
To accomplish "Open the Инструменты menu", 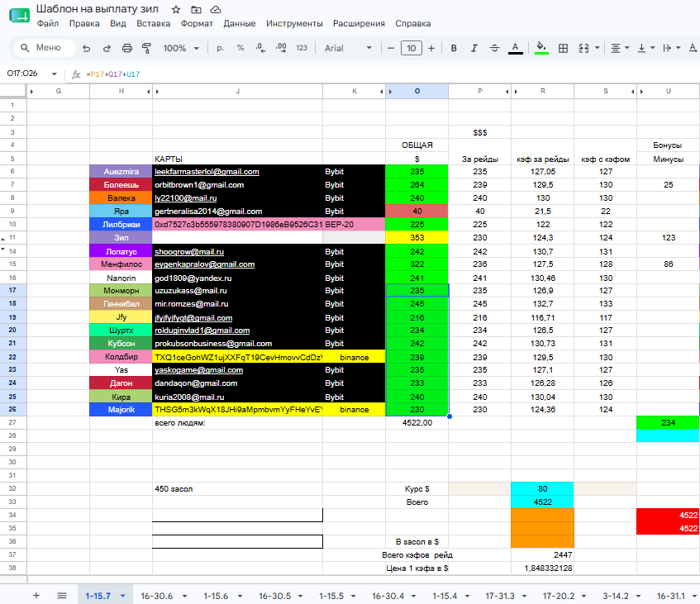I will 295,24.
